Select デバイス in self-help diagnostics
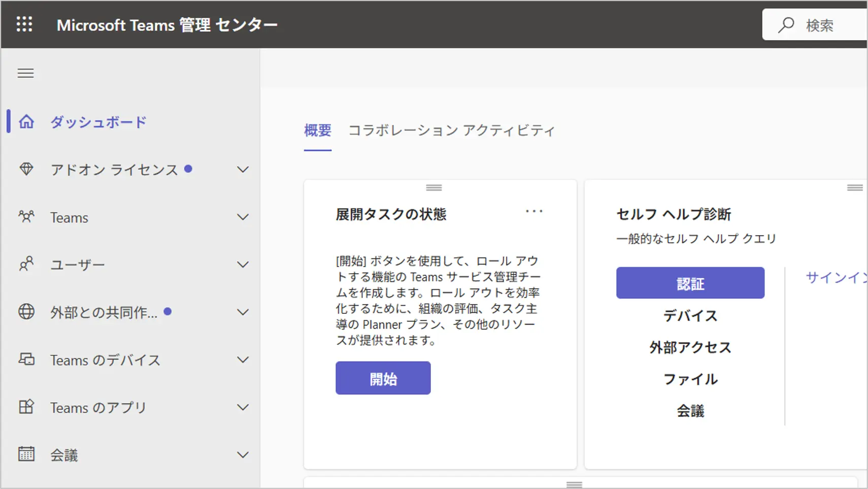Screen dimensions: 868x489 (690, 315)
